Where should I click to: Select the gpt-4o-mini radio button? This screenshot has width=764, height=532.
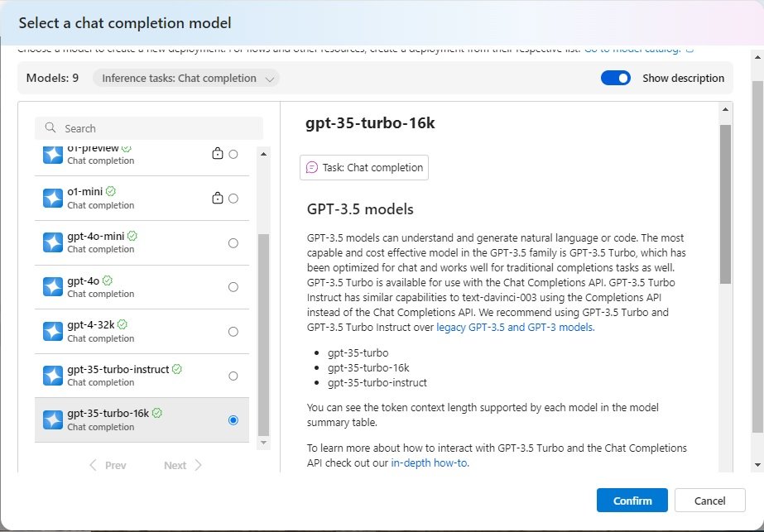coord(233,243)
